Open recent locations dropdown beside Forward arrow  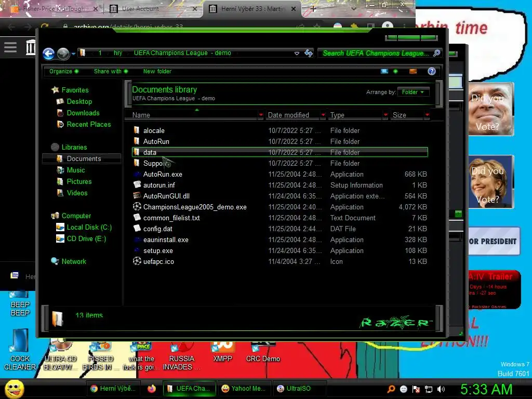click(x=73, y=54)
